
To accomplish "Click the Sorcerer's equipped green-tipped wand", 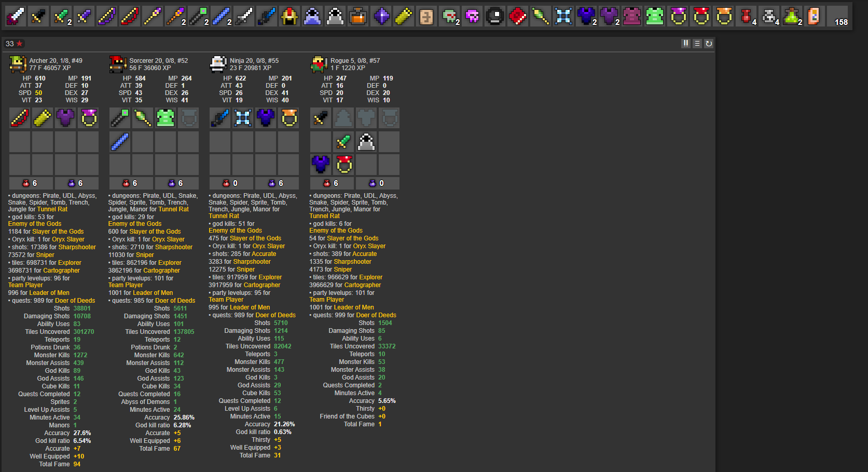I will (x=120, y=118).
